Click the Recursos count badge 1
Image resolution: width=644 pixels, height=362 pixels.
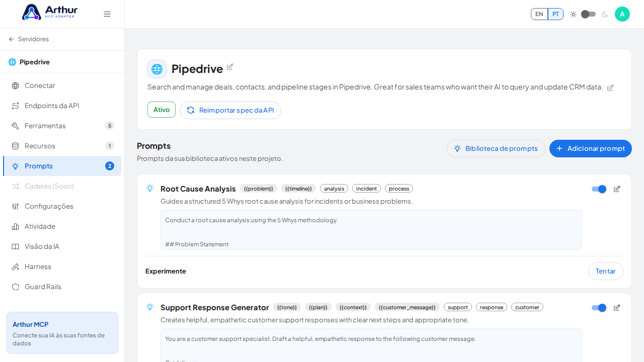click(110, 146)
